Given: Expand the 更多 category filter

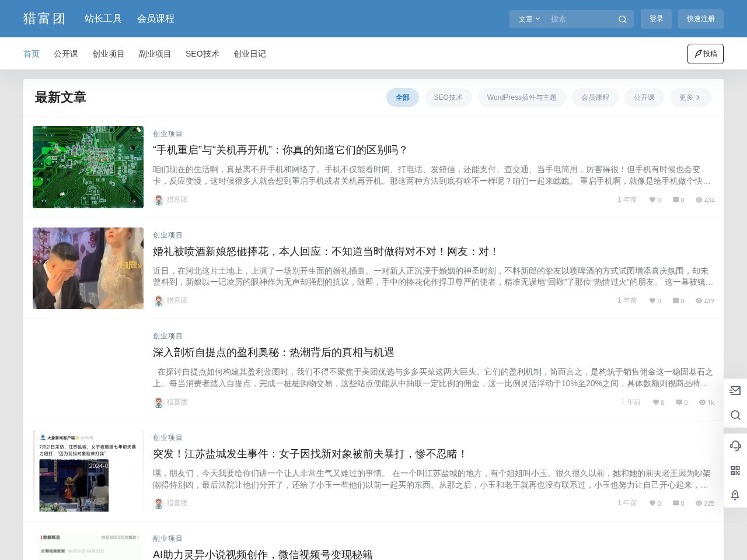Looking at the screenshot, I should coord(691,97).
